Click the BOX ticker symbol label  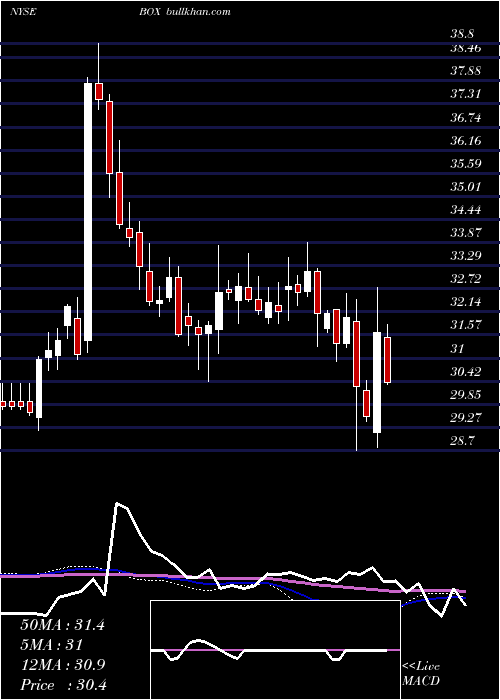click(151, 11)
